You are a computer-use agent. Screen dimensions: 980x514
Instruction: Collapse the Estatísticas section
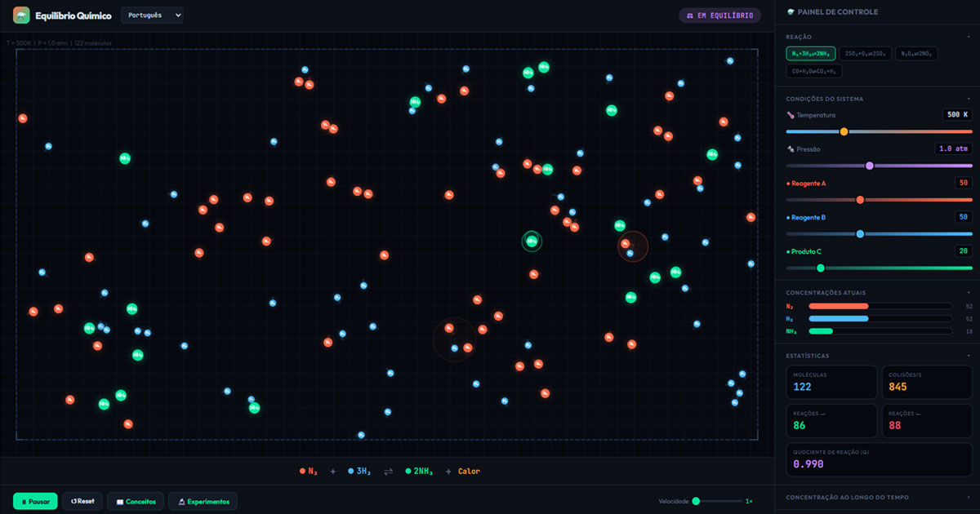pos(968,356)
